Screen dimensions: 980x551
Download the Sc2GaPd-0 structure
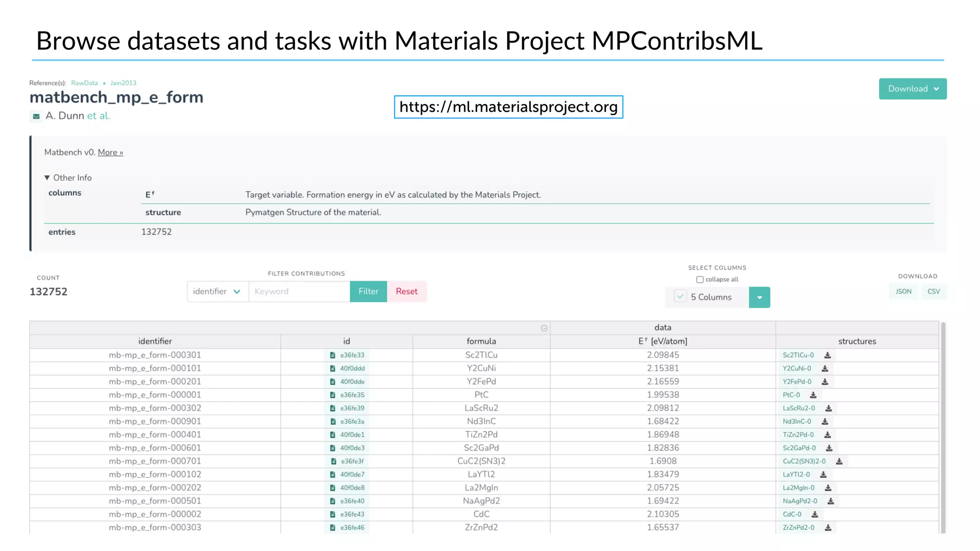(829, 448)
